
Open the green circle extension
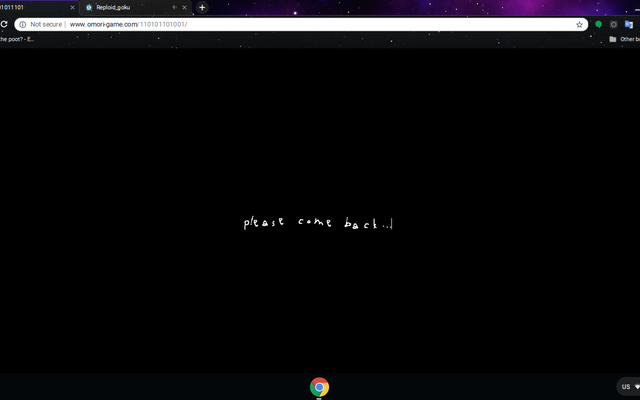coord(598,24)
